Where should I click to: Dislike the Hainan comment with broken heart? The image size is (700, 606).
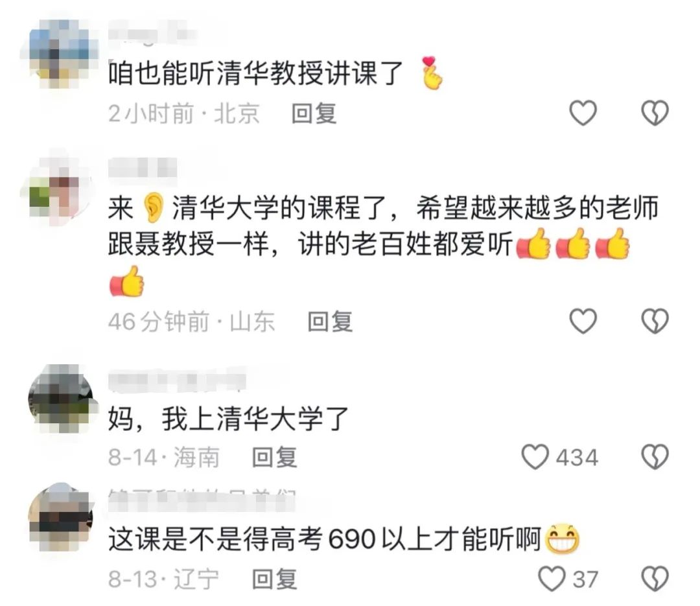655,457
